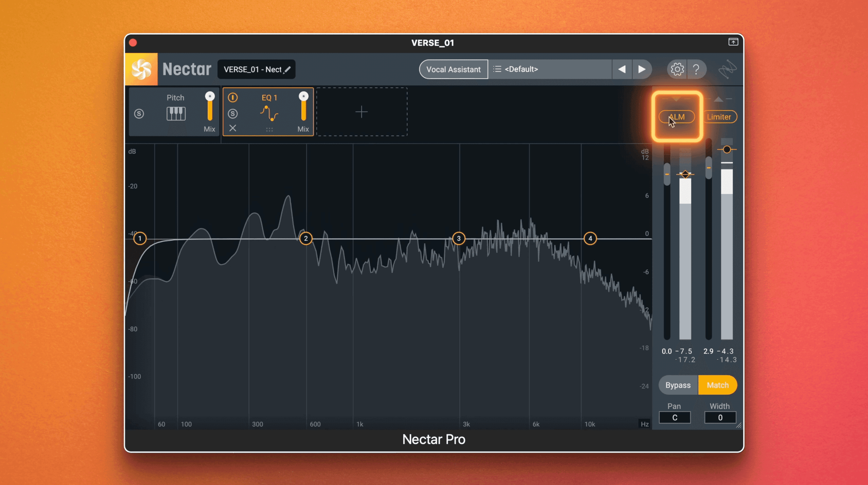Click the 'Pan' label text
The image size is (868, 485).
tap(674, 406)
